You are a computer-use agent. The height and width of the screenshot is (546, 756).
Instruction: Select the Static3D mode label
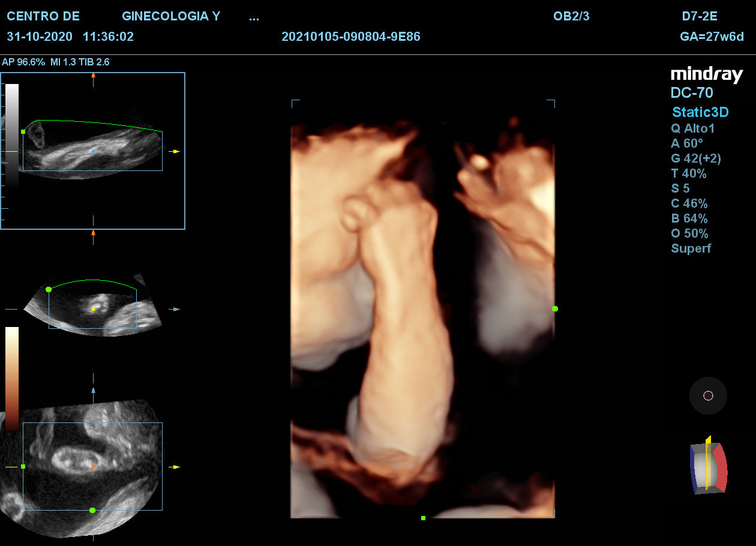[x=699, y=112]
